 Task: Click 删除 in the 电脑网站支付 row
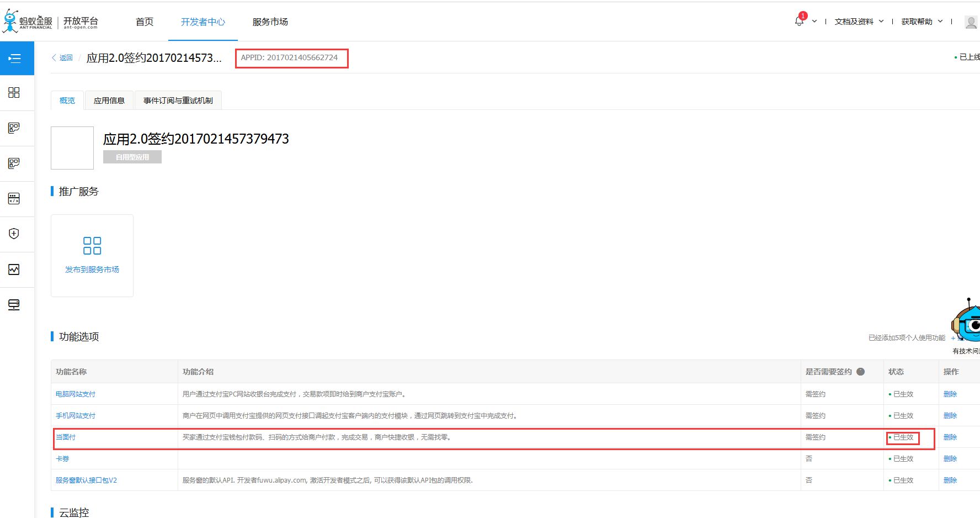click(950, 394)
